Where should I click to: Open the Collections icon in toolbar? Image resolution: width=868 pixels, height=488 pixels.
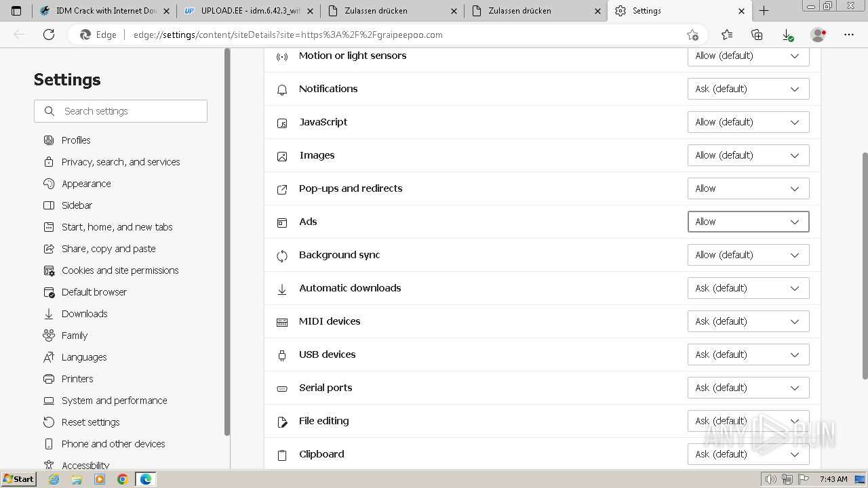[x=757, y=35]
